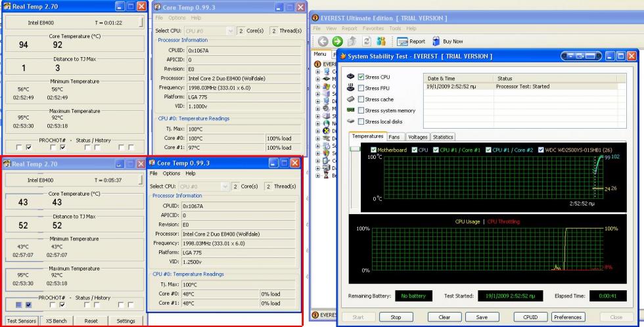The height and width of the screenshot is (327, 644).
Task: Click the Test Sensors button in Real Temp
Action: pyautogui.click(x=21, y=321)
